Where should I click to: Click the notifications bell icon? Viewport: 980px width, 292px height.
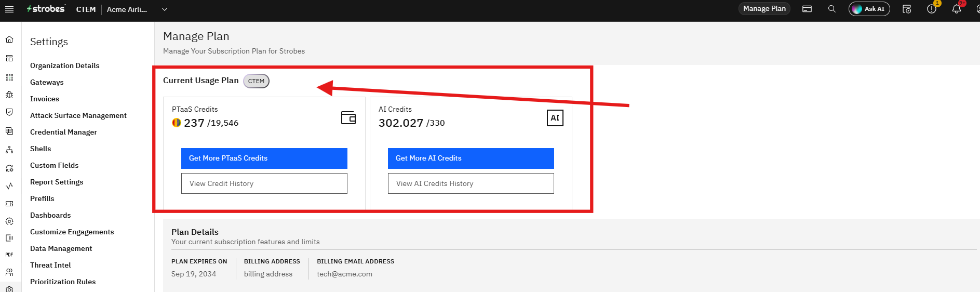(956, 9)
